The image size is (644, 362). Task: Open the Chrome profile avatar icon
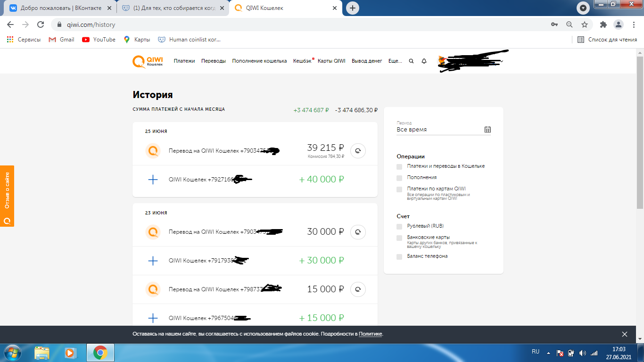coord(618,25)
